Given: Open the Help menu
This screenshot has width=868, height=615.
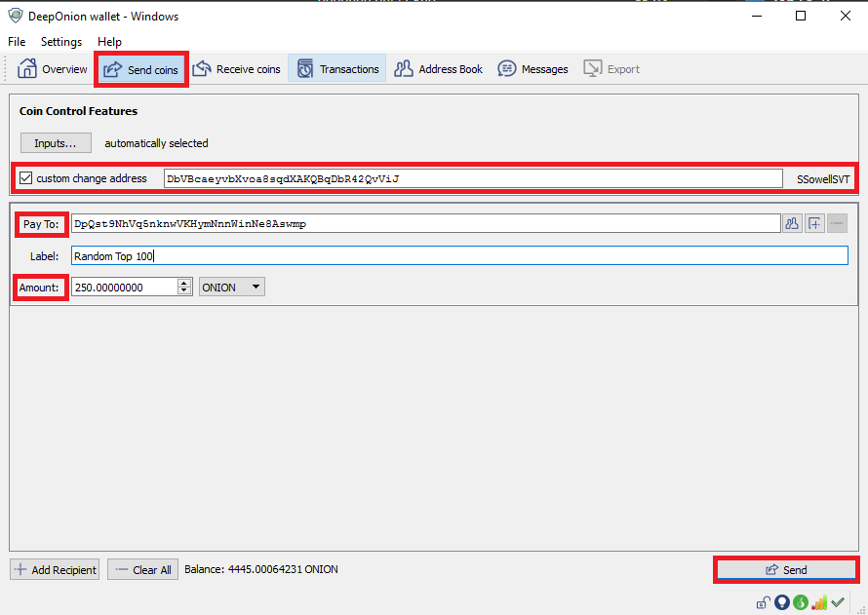Looking at the screenshot, I should (109, 42).
